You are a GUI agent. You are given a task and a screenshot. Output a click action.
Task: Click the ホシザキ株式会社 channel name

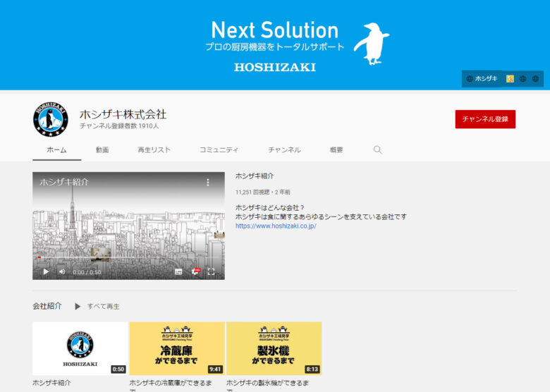123,114
